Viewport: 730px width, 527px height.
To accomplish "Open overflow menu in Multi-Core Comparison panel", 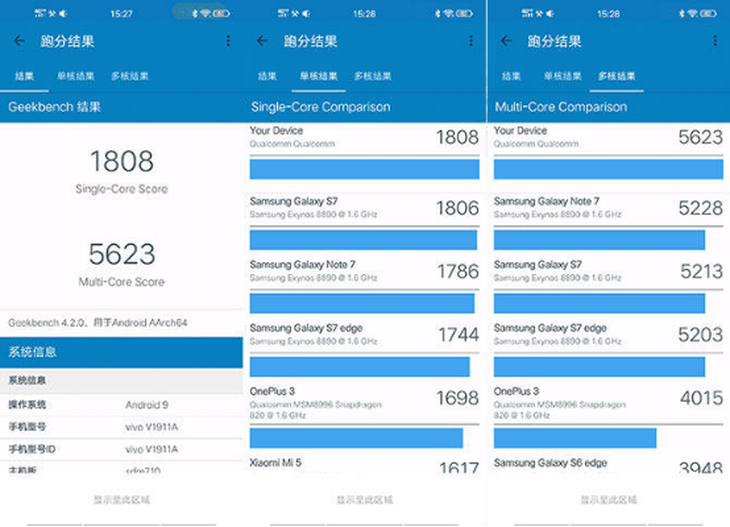I will tap(715, 41).
